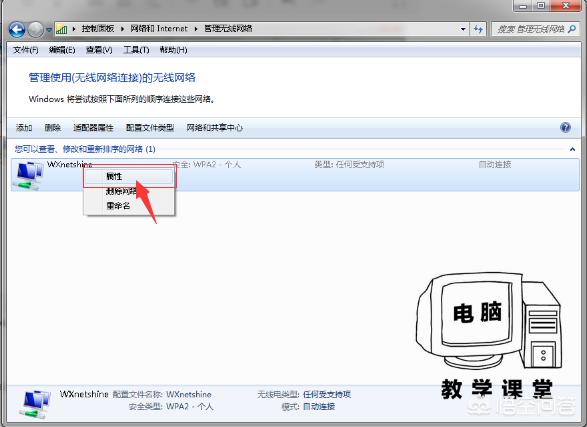This screenshot has height=427, width=587.
Task: Click 网络和共享中心 in the toolbar
Action: [x=215, y=128]
